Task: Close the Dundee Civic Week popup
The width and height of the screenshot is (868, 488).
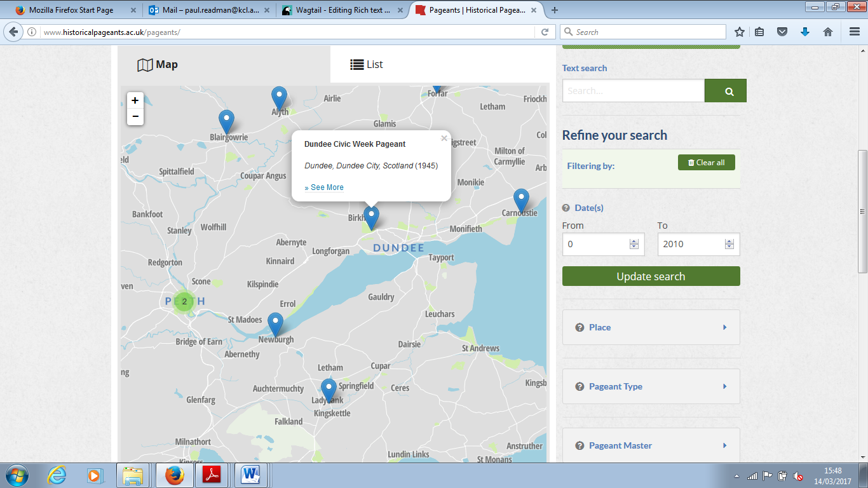Action: [444, 139]
